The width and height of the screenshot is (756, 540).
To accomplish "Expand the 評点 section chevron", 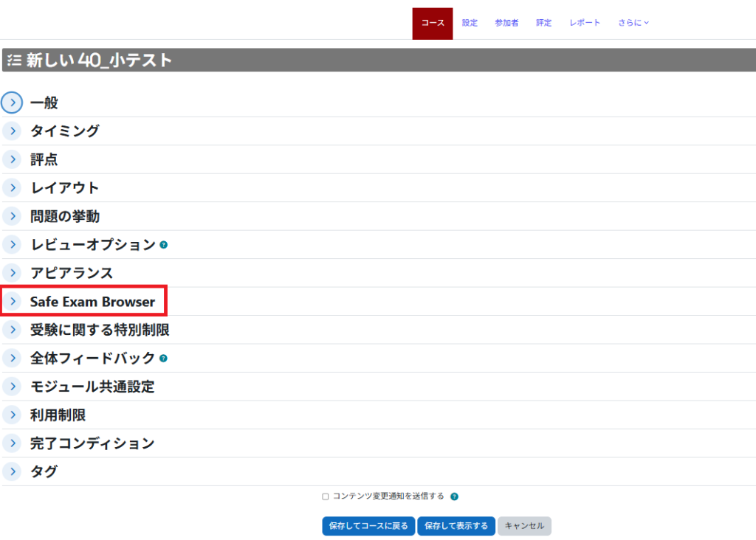I will [12, 159].
